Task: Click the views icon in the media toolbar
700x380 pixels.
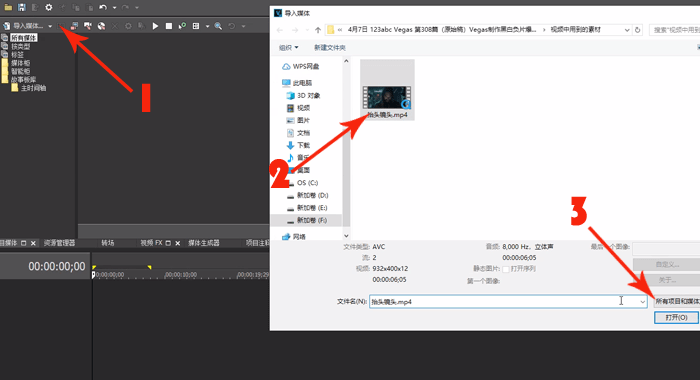Action: click(x=196, y=26)
